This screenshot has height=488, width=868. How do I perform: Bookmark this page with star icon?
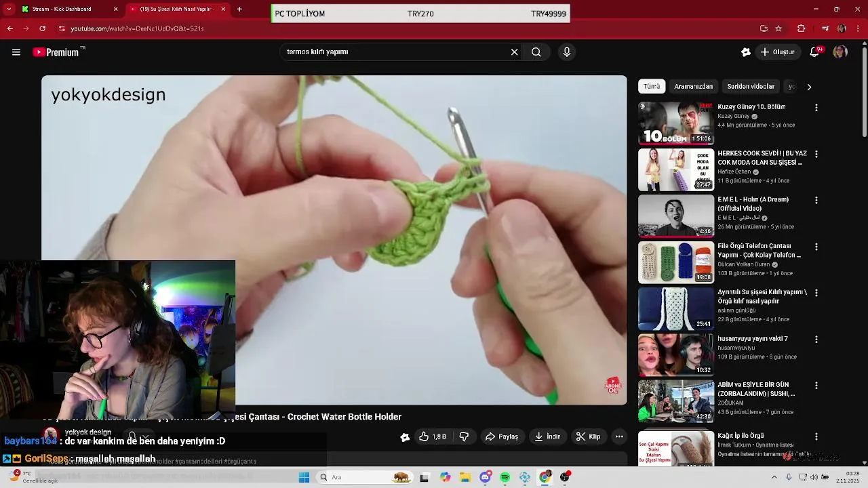click(x=778, y=28)
